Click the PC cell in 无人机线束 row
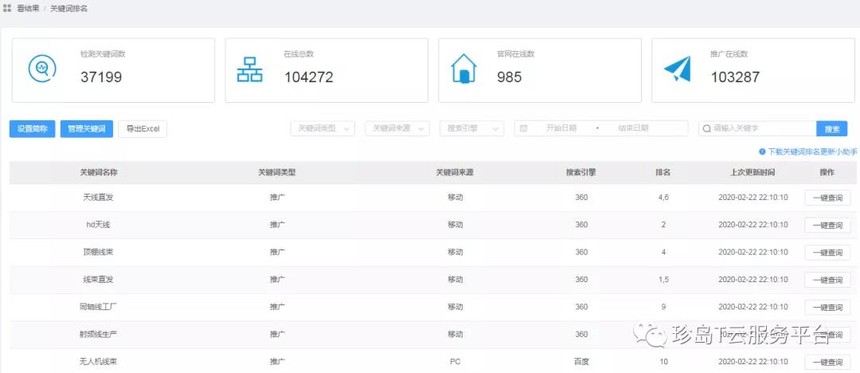This screenshot has height=373, width=860. coord(455,362)
